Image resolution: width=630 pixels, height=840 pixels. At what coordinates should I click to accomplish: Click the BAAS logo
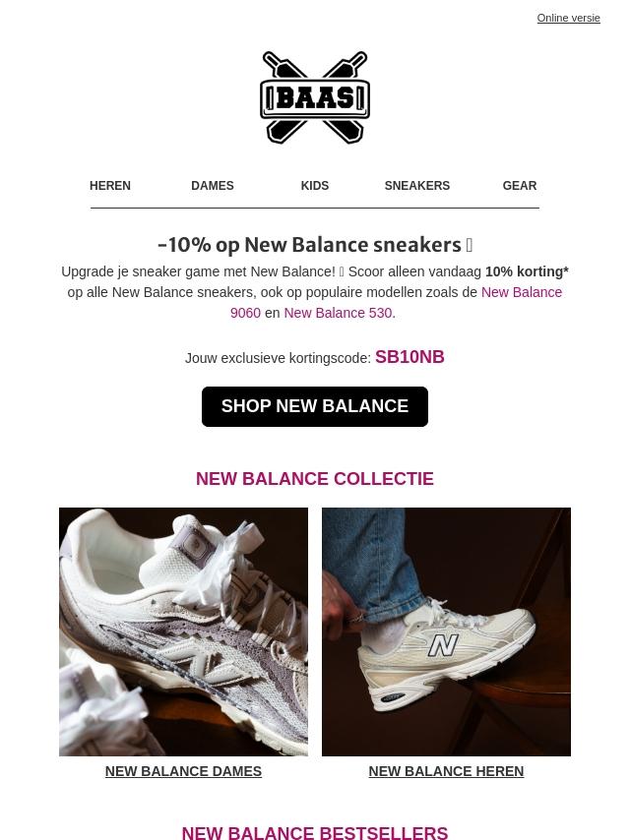(x=315, y=97)
